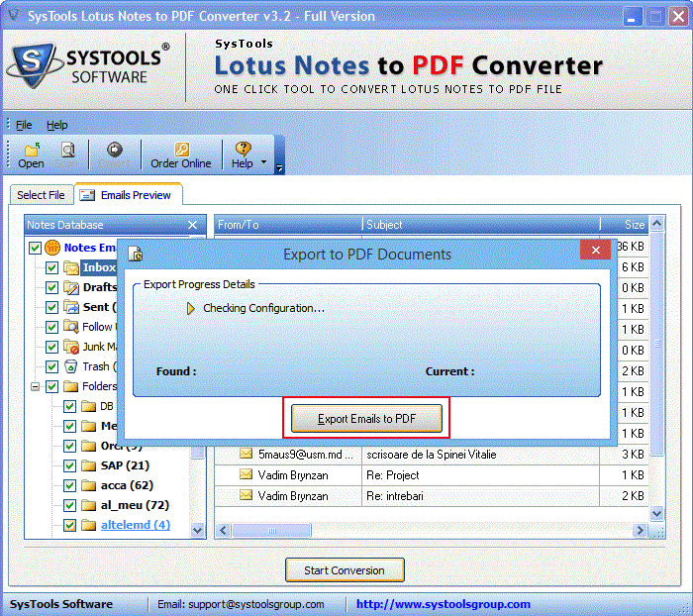Switch to the Emails Preview tab
The height and width of the screenshot is (616, 693).
point(129,194)
